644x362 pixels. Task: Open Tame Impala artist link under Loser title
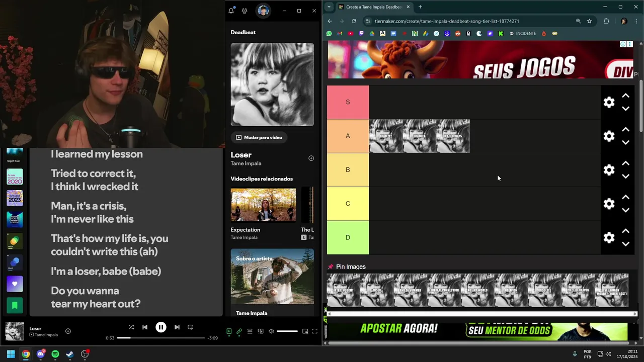pyautogui.click(x=246, y=163)
